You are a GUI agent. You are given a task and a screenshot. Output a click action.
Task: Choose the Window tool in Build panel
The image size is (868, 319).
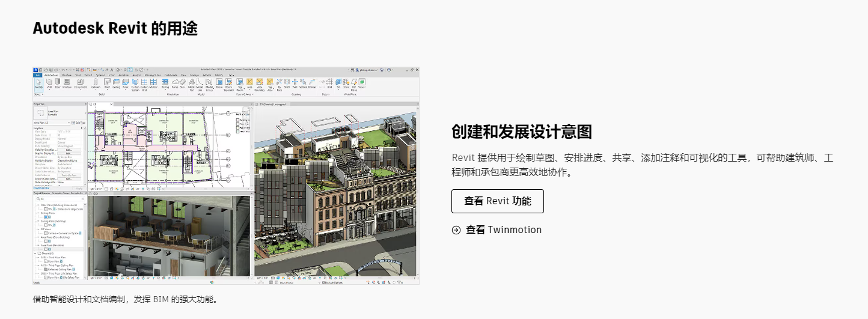66,82
